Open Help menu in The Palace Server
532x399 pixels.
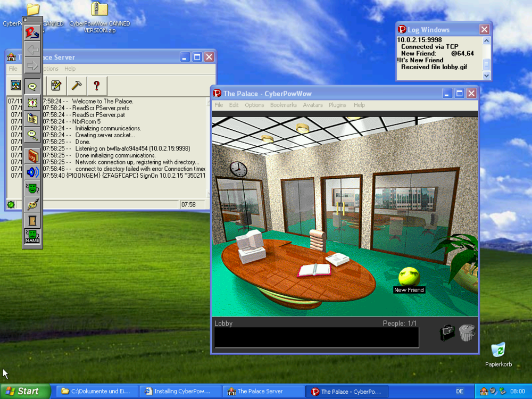[x=70, y=69]
